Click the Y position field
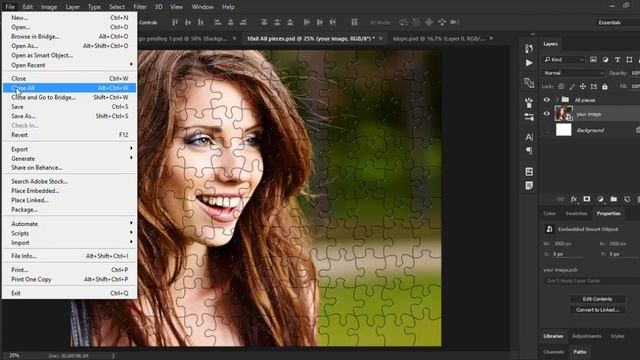 click(624, 254)
